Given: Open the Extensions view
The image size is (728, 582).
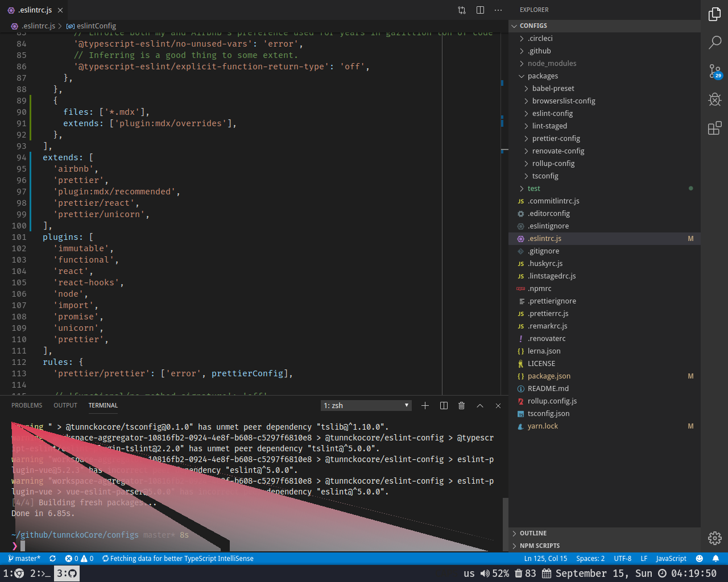Looking at the screenshot, I should click(715, 128).
